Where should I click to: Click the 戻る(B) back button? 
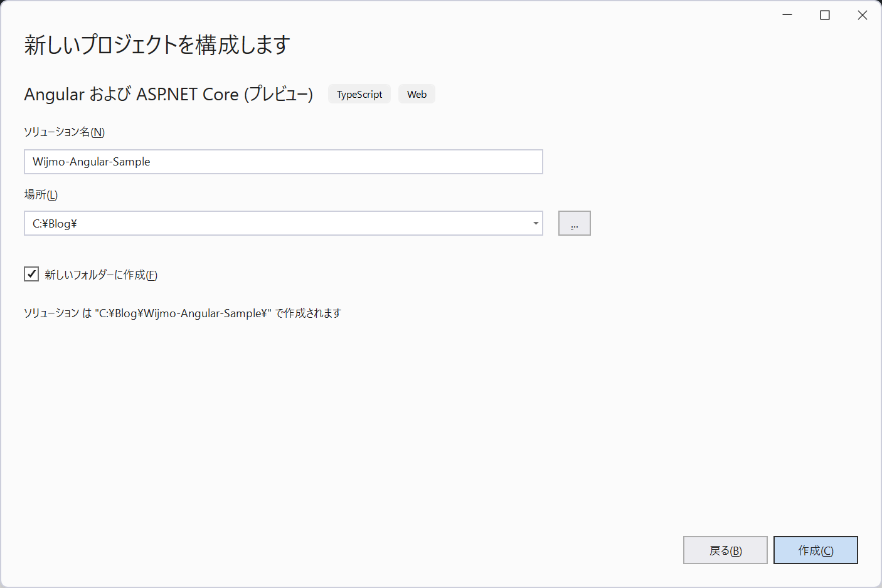click(725, 550)
